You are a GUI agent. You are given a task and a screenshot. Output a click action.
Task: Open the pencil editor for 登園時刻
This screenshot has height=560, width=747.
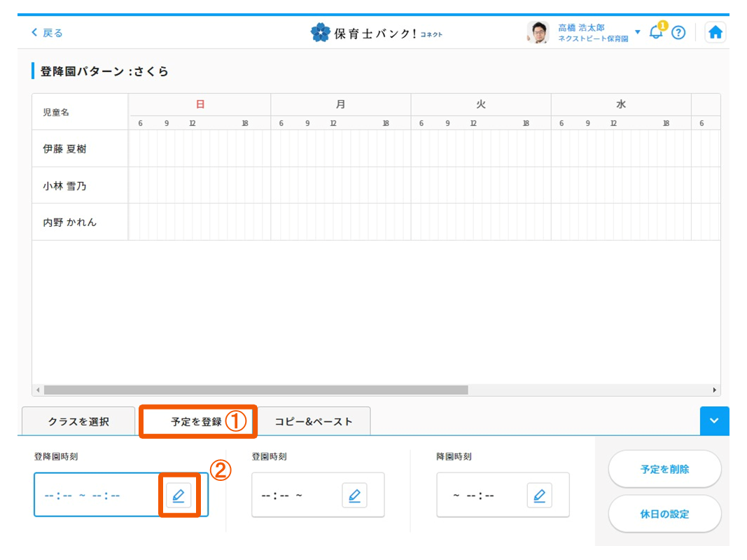click(x=355, y=496)
